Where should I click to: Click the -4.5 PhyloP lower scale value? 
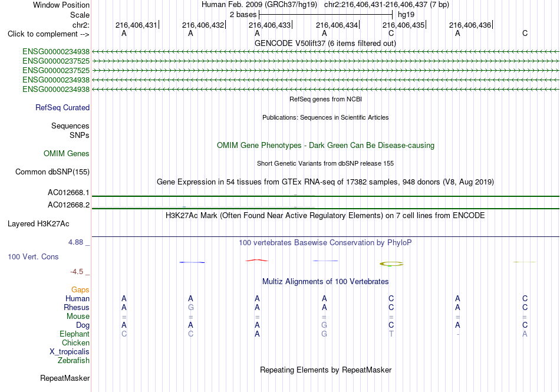point(77,272)
